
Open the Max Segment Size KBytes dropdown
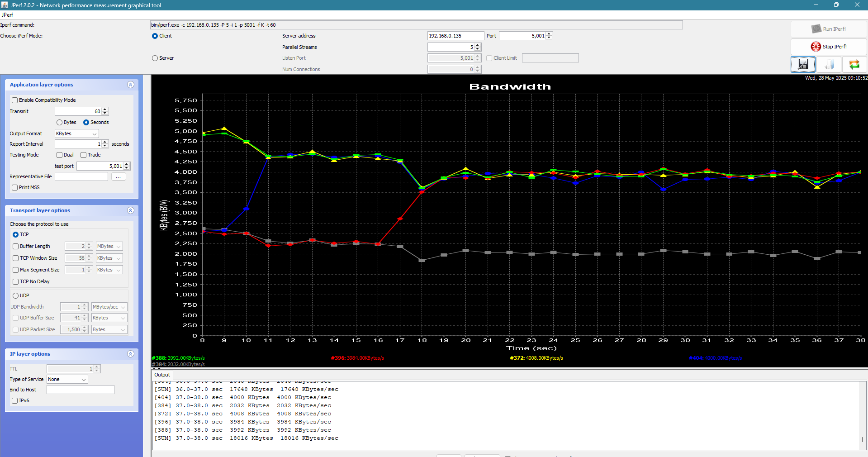click(109, 270)
